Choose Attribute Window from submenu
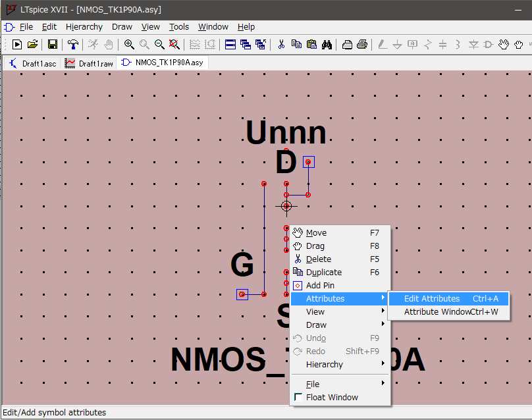The height and width of the screenshot is (420, 532). pyautogui.click(x=448, y=312)
